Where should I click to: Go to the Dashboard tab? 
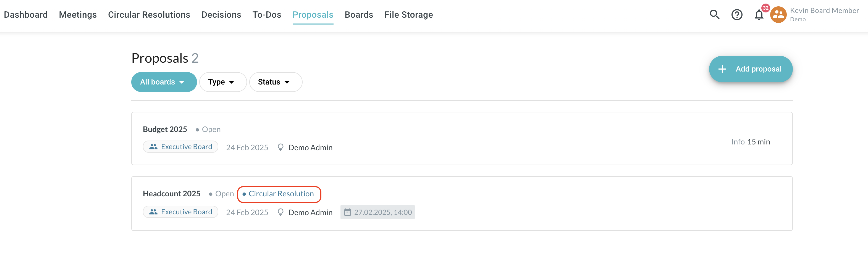(x=26, y=15)
